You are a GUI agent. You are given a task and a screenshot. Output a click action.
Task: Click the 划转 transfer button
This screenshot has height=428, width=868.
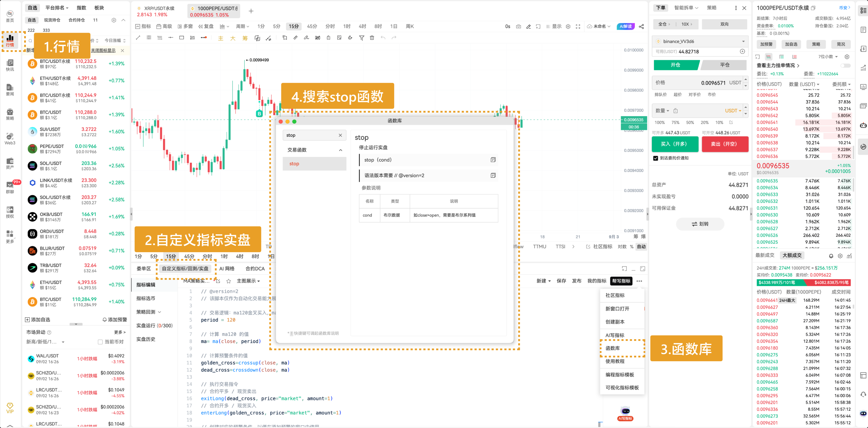pyautogui.click(x=700, y=224)
